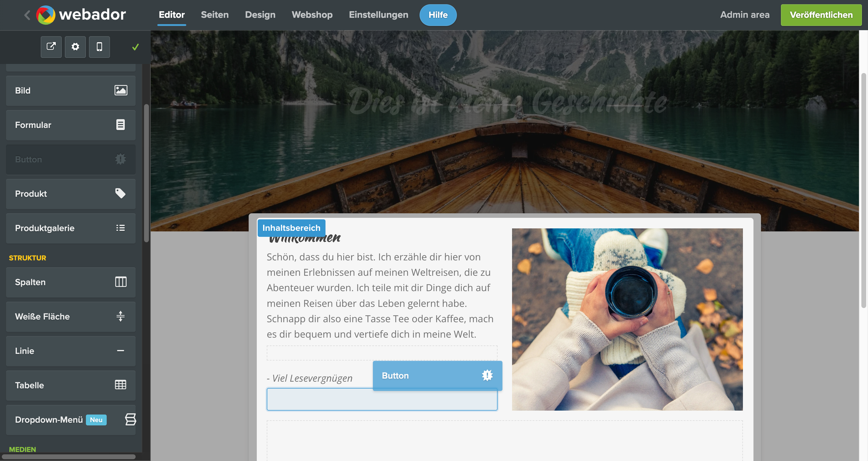The height and width of the screenshot is (461, 868).
Task: Choose the Produktgalerie element label
Action: (45, 228)
